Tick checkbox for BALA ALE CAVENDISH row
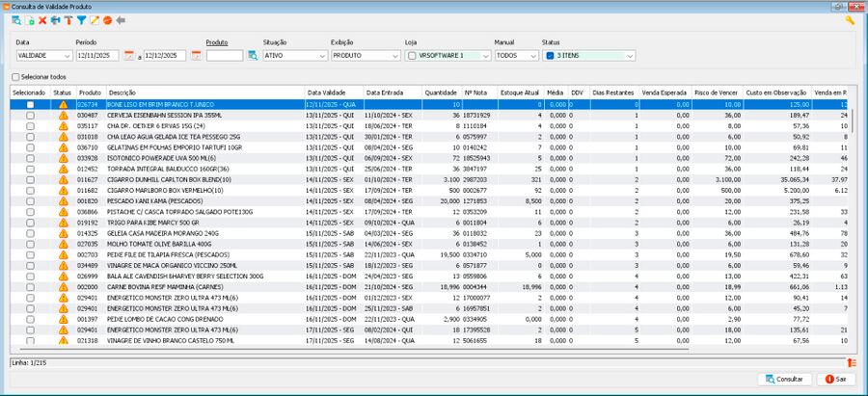The image size is (868, 396). [30, 276]
